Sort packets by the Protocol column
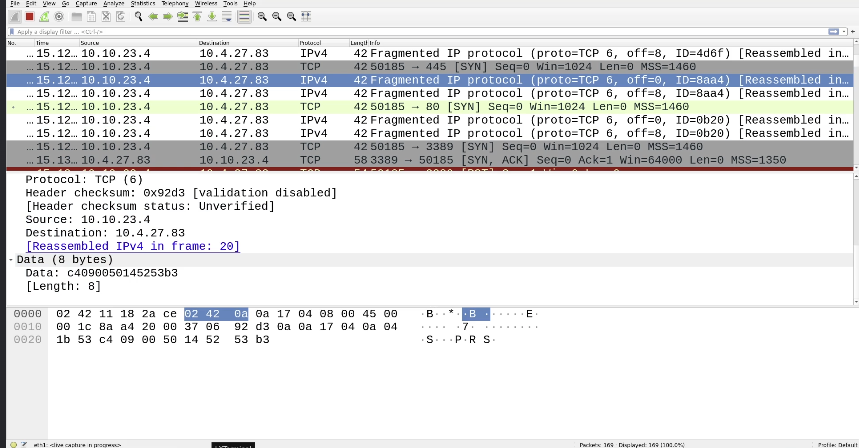The height and width of the screenshot is (448, 859). click(310, 43)
